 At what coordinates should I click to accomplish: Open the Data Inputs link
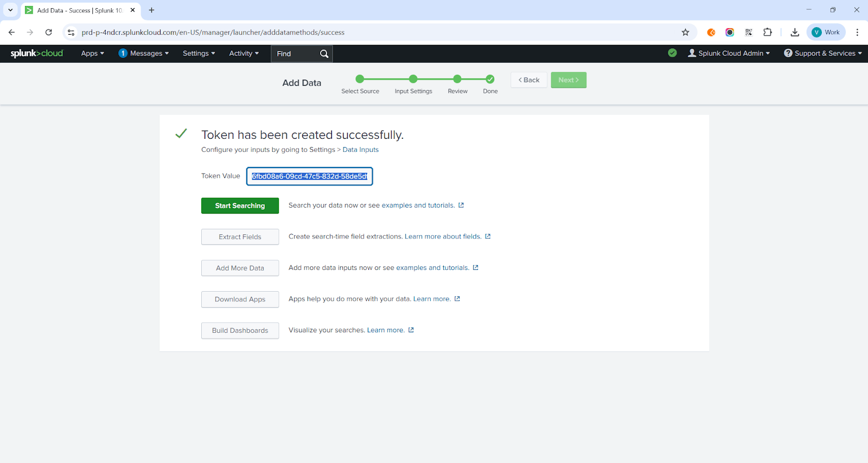click(x=361, y=150)
